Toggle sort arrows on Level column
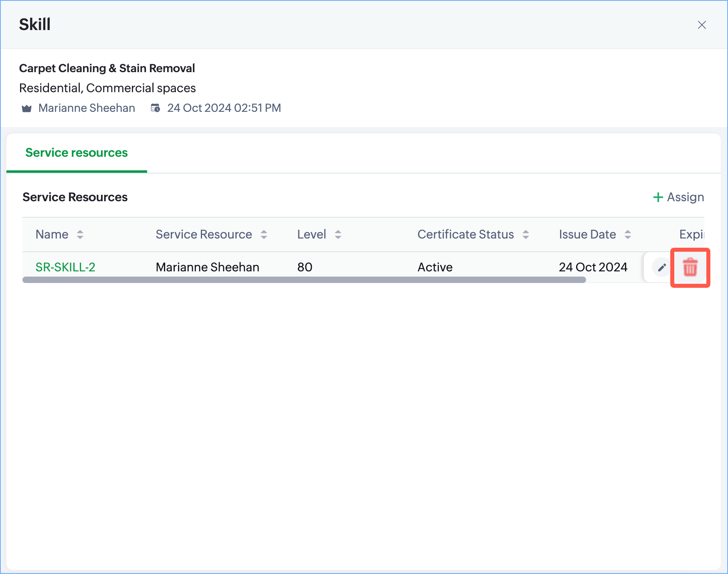This screenshot has height=574, width=728. (338, 234)
